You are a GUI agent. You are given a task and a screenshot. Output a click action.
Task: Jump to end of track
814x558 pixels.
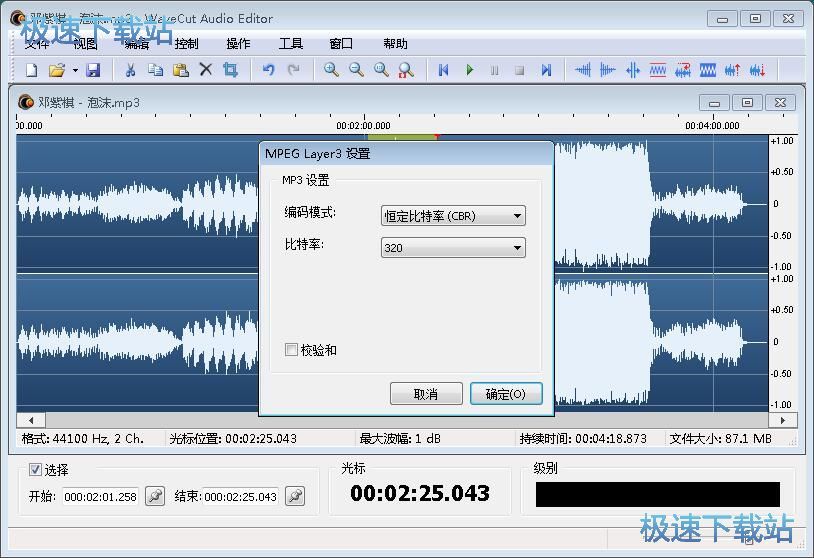[546, 70]
